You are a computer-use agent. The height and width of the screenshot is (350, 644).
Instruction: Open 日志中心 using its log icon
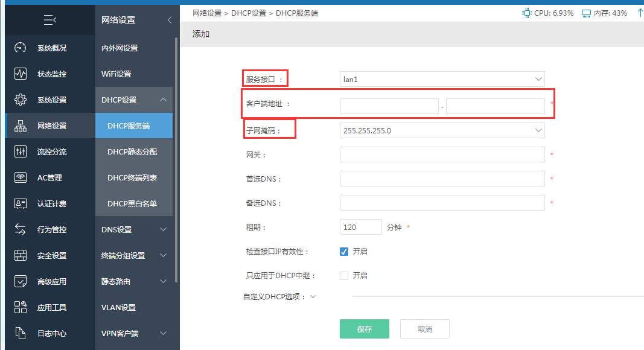pyautogui.click(x=19, y=333)
